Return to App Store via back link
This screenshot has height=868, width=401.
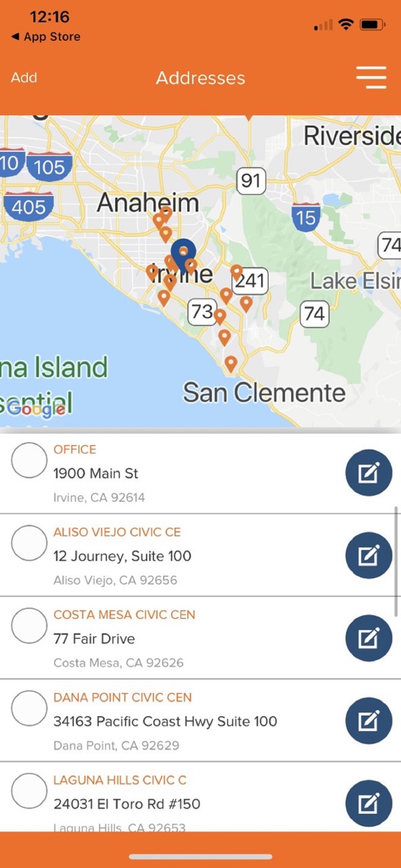pos(45,37)
